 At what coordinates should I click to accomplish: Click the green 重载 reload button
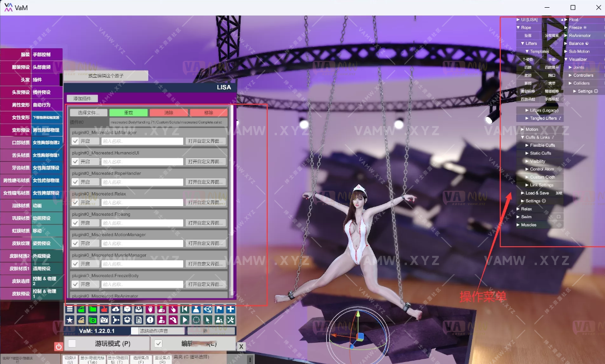pos(129,112)
